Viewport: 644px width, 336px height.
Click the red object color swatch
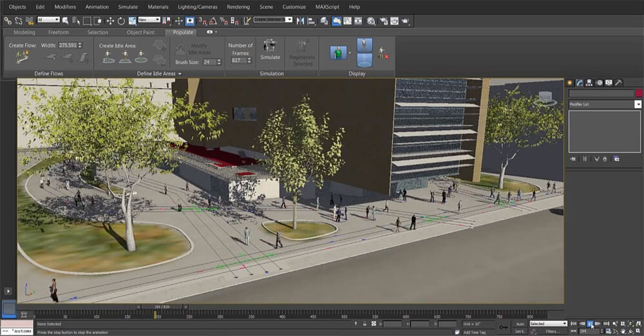(x=639, y=93)
